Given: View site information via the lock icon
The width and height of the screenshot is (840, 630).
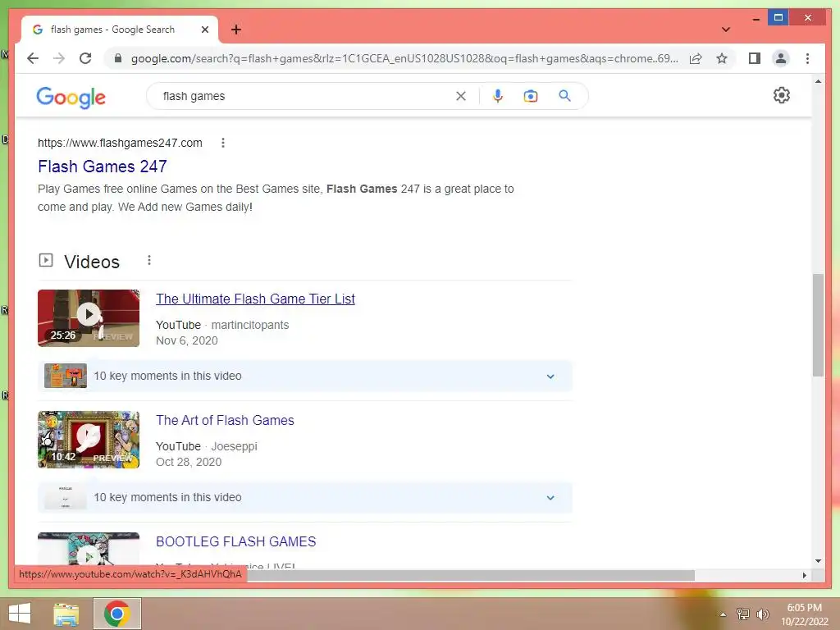Looking at the screenshot, I should pyautogui.click(x=118, y=58).
